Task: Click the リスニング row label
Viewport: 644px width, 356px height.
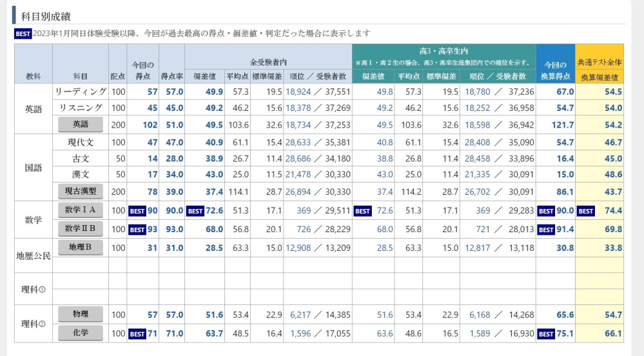Action: [81, 108]
